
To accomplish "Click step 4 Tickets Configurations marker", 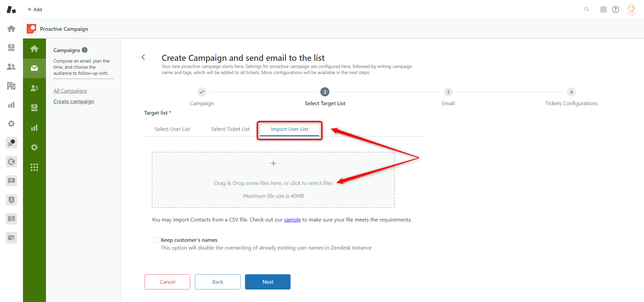I will tap(571, 92).
